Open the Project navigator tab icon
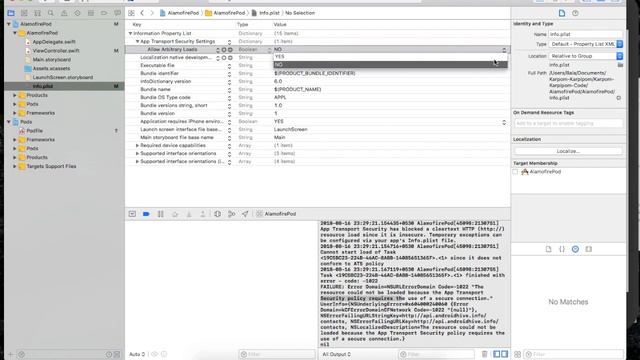Screen dimensions: 640x360 11,13
